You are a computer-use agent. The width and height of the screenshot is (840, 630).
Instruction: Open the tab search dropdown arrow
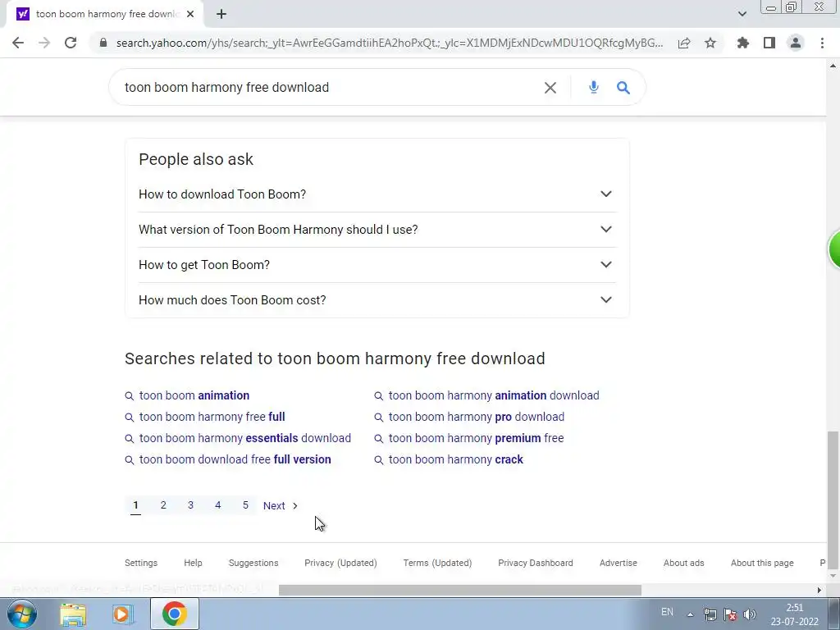click(x=742, y=14)
